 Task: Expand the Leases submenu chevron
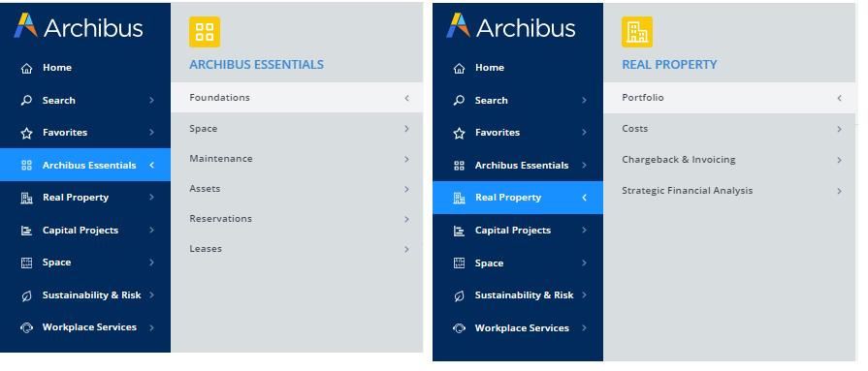tap(406, 249)
